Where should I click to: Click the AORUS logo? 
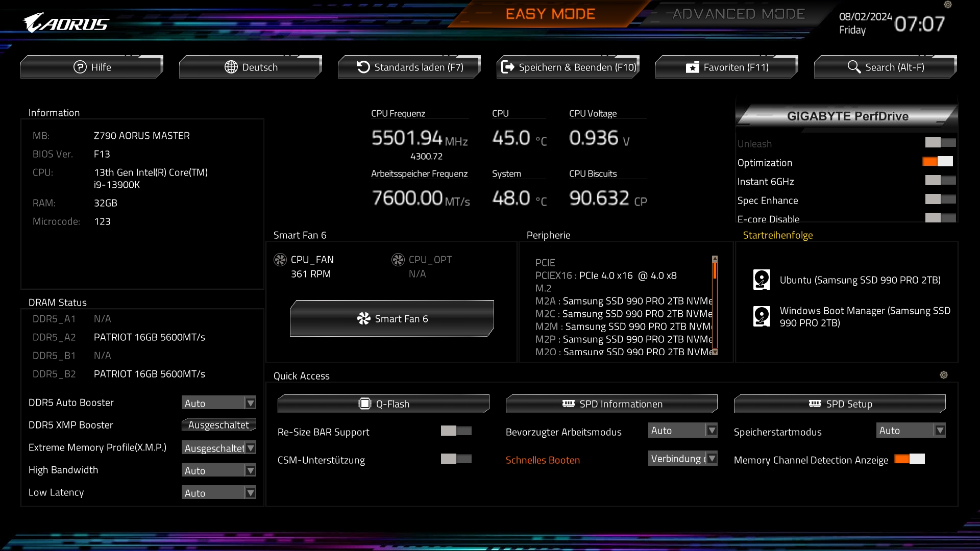[x=66, y=23]
